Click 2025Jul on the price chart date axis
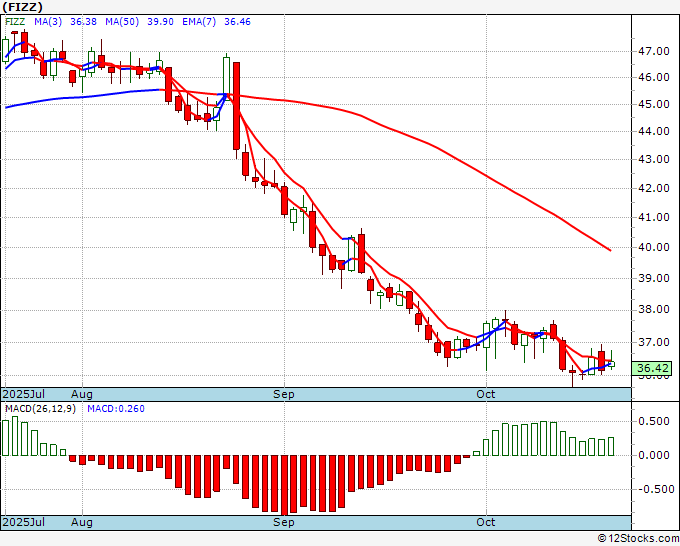 click(24, 394)
